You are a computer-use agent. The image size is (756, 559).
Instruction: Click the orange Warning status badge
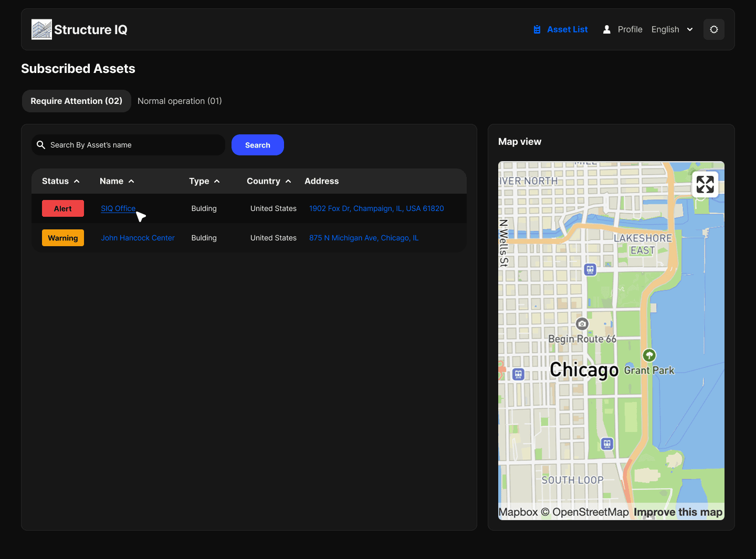pos(63,238)
